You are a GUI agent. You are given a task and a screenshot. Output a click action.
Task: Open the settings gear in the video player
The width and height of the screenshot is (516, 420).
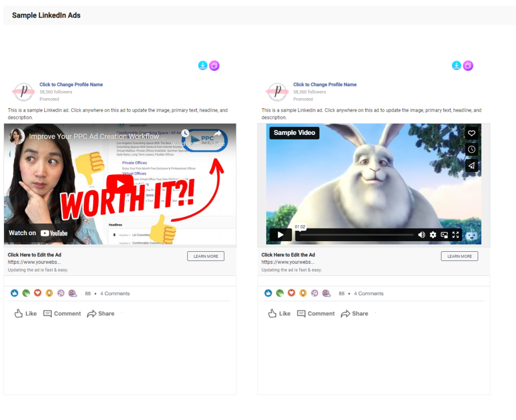433,235
